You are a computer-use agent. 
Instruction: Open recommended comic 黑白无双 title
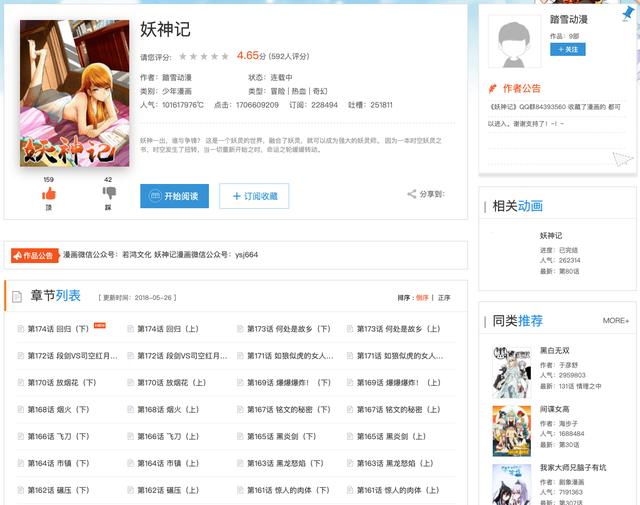555,350
